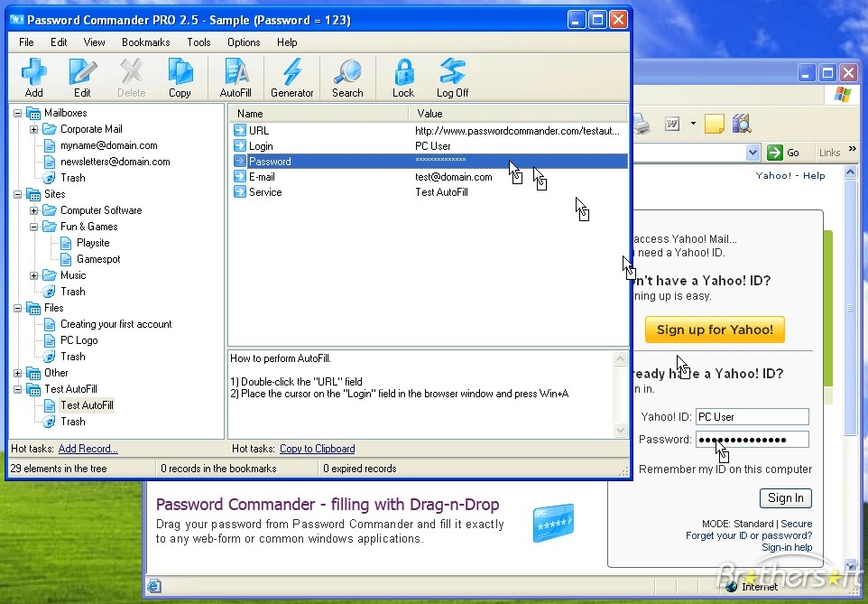The height and width of the screenshot is (604, 868).
Task: Click the Corporate Mail folder icon
Action: [50, 129]
